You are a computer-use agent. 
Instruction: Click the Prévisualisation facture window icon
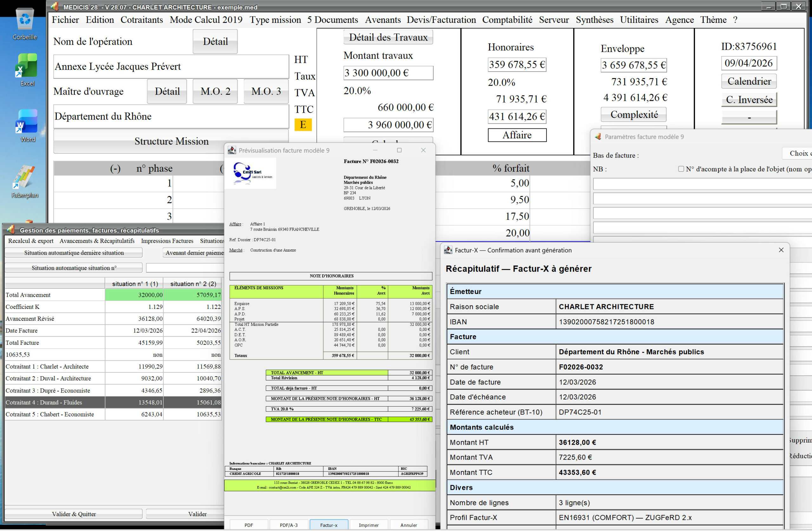tap(232, 150)
